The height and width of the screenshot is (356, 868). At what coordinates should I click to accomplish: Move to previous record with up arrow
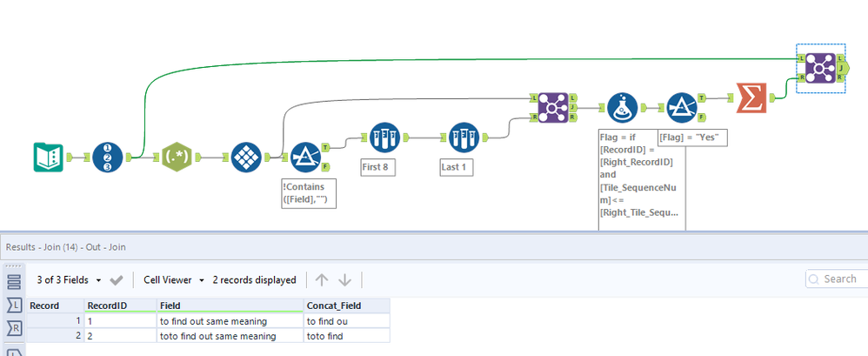point(322,280)
